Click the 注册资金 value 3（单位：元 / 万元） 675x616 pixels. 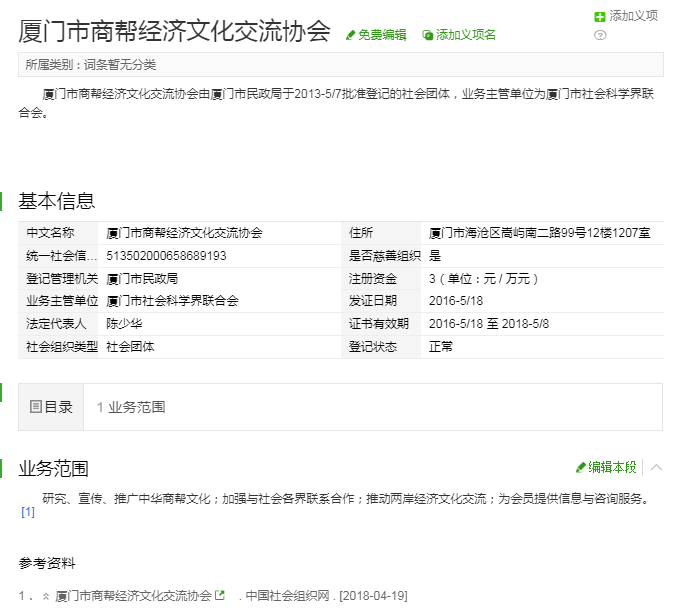pyautogui.click(x=484, y=279)
